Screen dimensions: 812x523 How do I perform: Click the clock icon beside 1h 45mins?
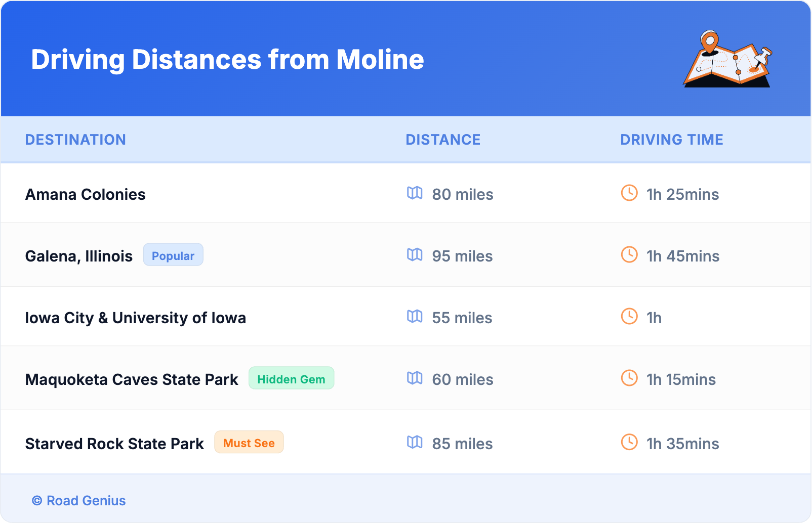[x=629, y=255]
